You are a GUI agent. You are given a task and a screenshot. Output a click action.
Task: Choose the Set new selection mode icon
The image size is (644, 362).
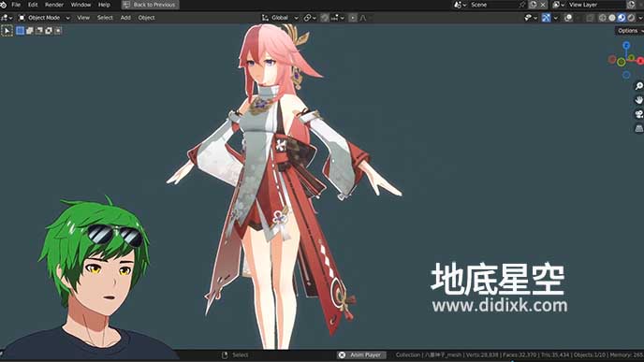tap(21, 31)
